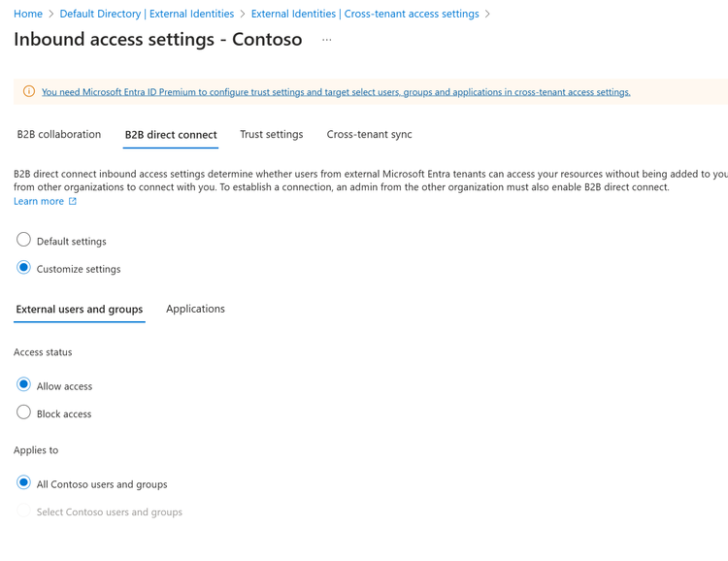
Task: Click the info icon in the Premium banner
Action: point(29,92)
